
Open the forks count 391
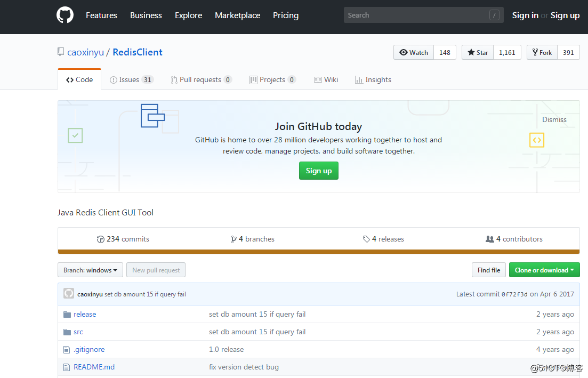pyautogui.click(x=568, y=52)
